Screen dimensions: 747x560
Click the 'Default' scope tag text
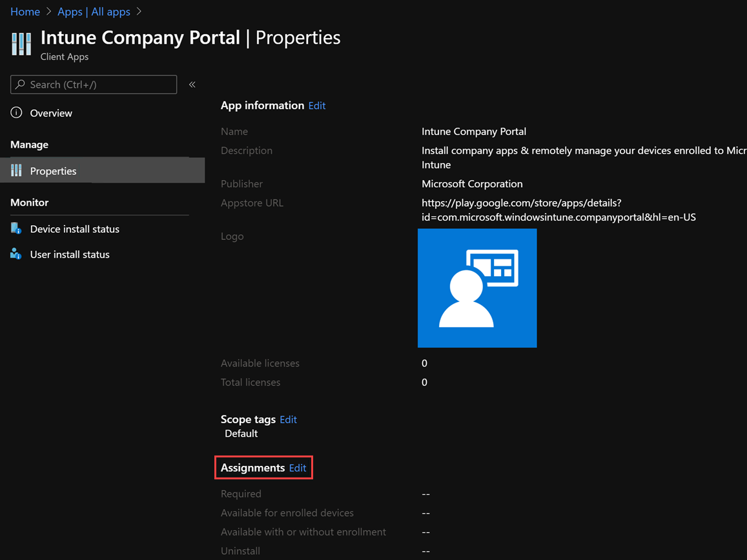click(x=241, y=434)
